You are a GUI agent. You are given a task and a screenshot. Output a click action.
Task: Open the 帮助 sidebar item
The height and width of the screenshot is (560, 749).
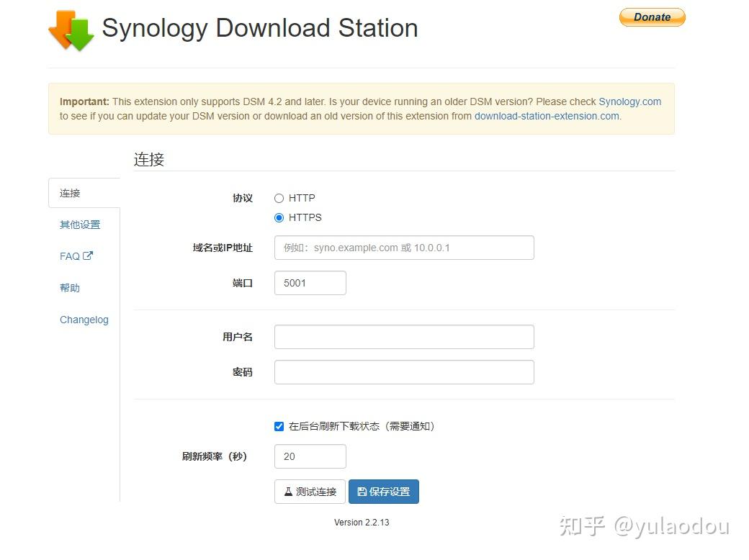point(70,287)
